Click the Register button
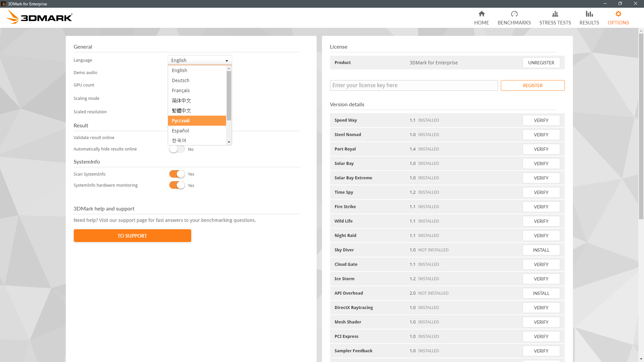Screen dimensions: 644x362 point(533,85)
